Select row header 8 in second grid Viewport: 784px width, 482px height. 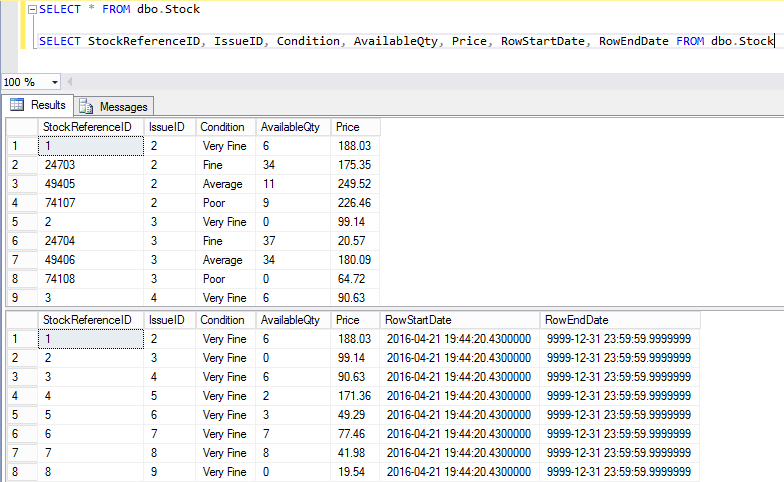(x=22, y=472)
